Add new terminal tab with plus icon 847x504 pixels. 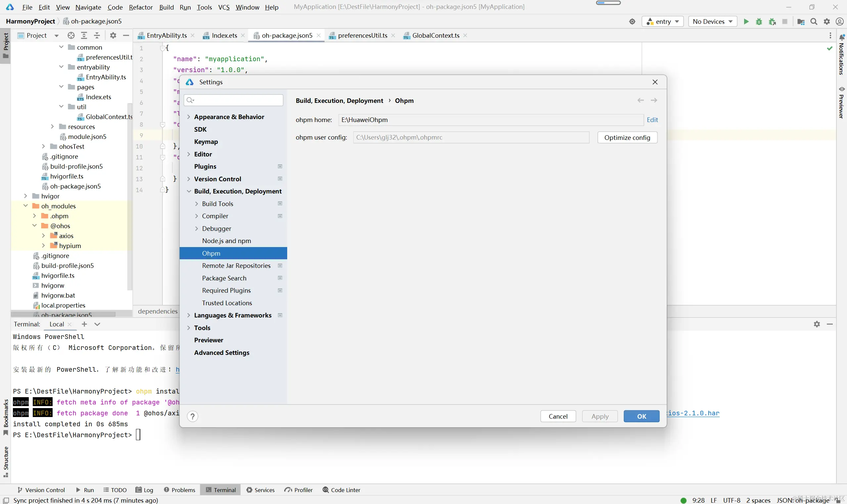[84, 324]
